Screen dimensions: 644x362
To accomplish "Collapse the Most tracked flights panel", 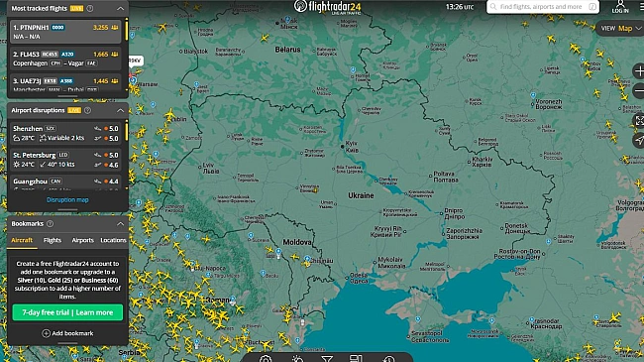I will 120,8.
